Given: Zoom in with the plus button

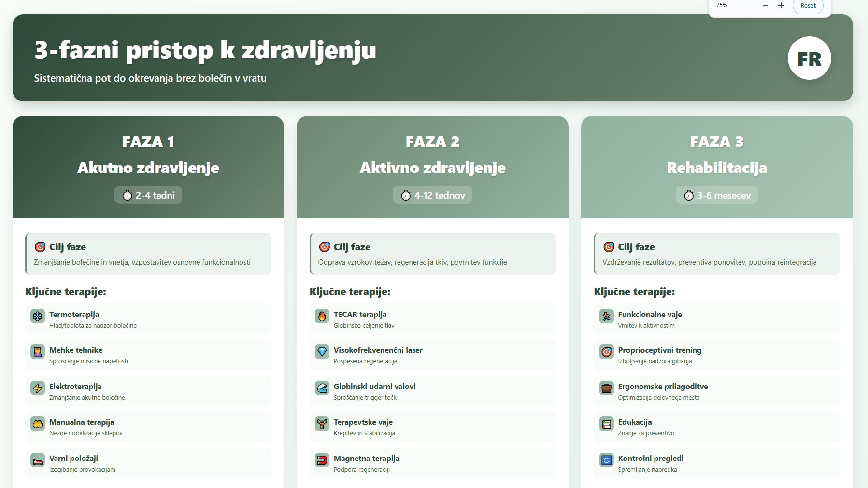Looking at the screenshot, I should [781, 5].
